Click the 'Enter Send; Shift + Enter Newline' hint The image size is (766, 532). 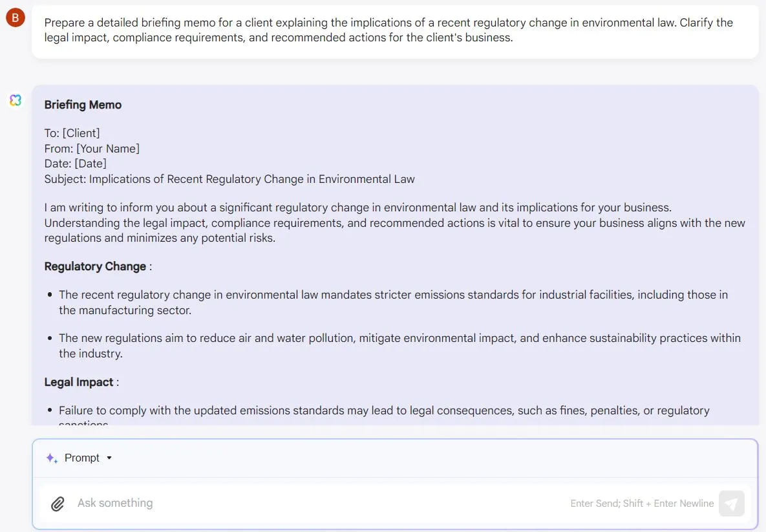642,504
